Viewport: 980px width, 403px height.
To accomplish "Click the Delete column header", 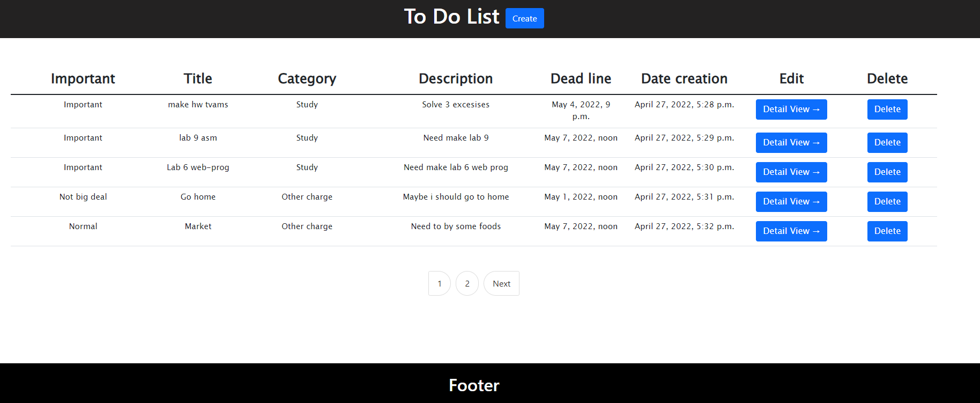I will (x=887, y=79).
